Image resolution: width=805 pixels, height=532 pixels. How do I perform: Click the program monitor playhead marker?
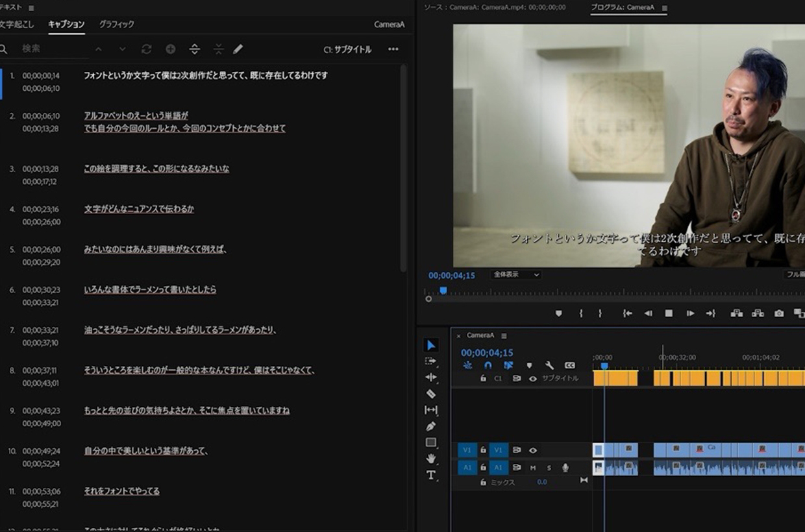(443, 291)
